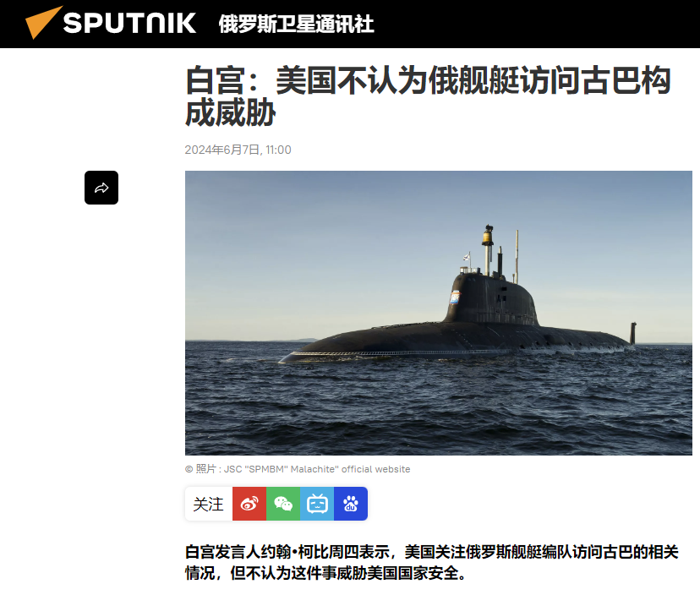
Task: Follow via the blue Bilibili icon
Action: (x=317, y=504)
